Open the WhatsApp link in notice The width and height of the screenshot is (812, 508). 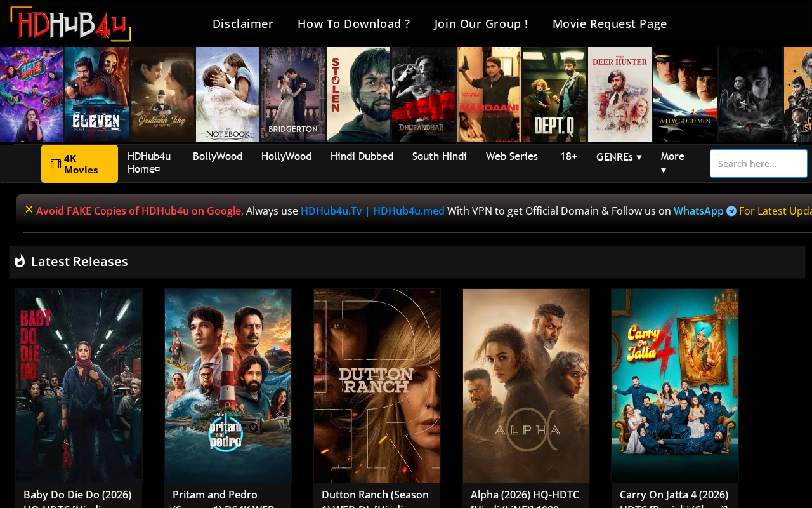click(698, 211)
